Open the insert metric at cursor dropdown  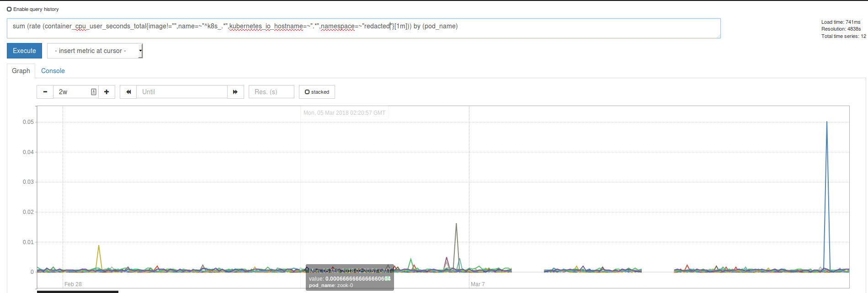95,51
